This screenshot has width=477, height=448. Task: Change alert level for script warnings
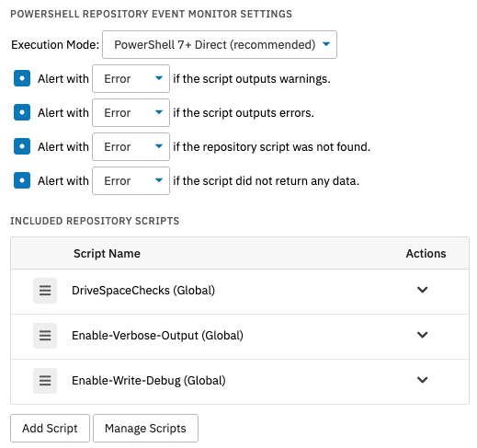[131, 79]
